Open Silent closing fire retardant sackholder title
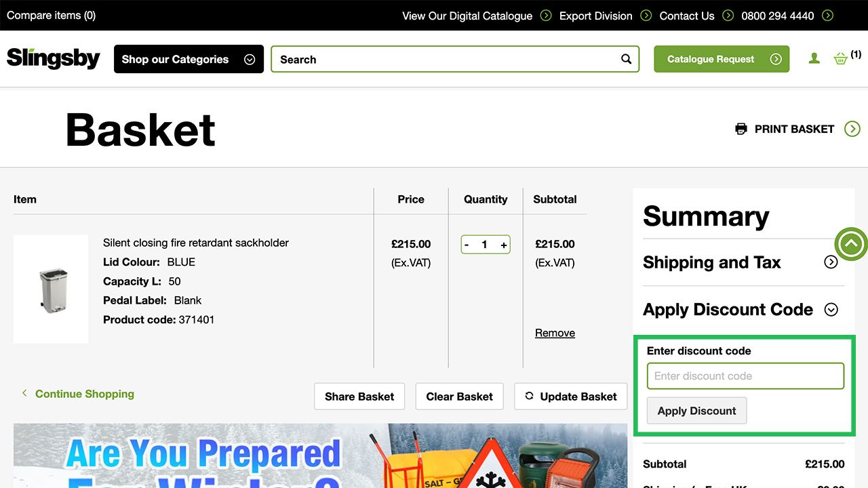Image resolution: width=868 pixels, height=488 pixels. coord(196,243)
